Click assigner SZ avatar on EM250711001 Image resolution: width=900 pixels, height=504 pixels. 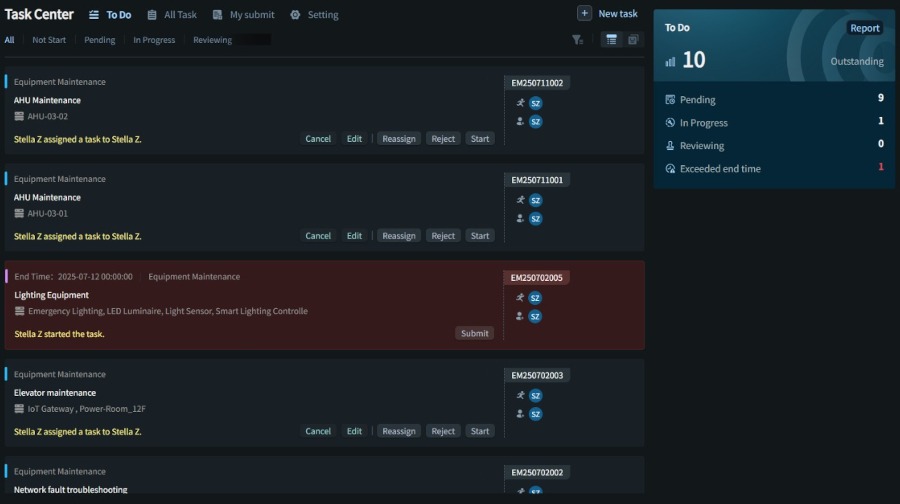click(536, 200)
